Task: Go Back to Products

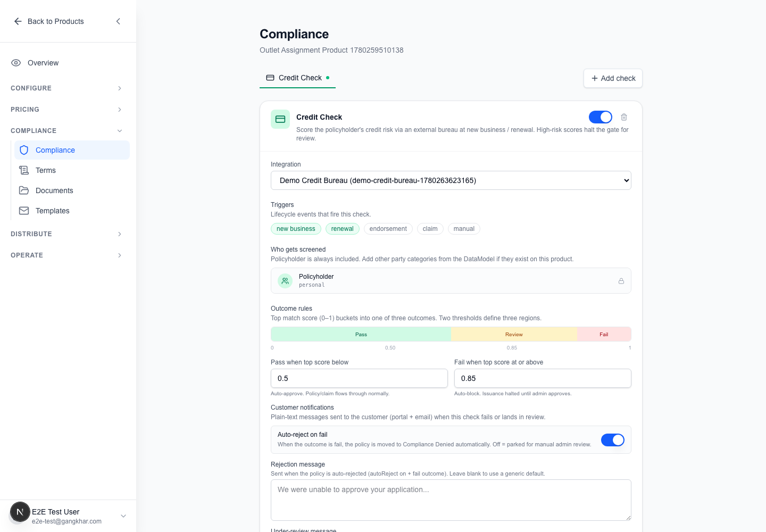Action: click(49, 21)
